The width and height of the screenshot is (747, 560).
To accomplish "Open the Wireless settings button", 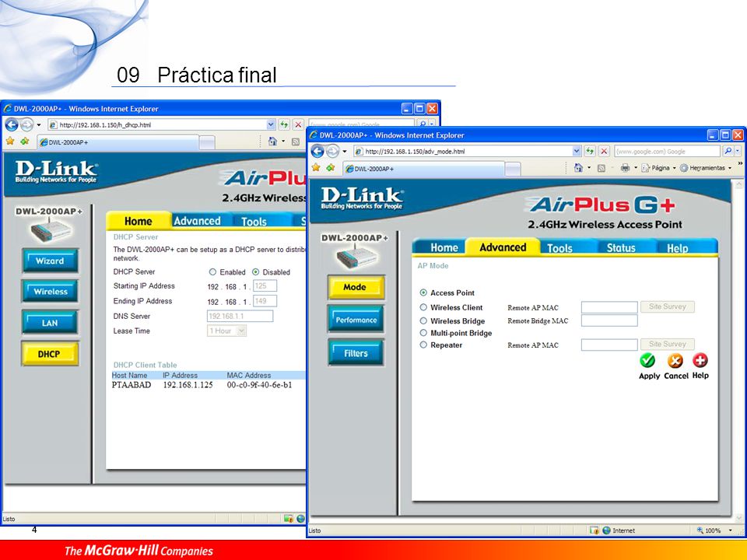I will point(50,292).
